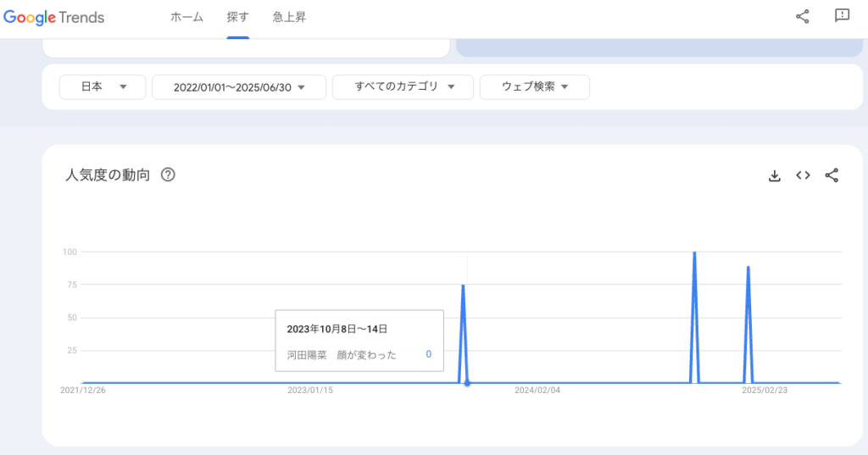Screen dimensions: 868x455
Task: Click the help icon beside 人気度の動向
Action: tap(168, 175)
